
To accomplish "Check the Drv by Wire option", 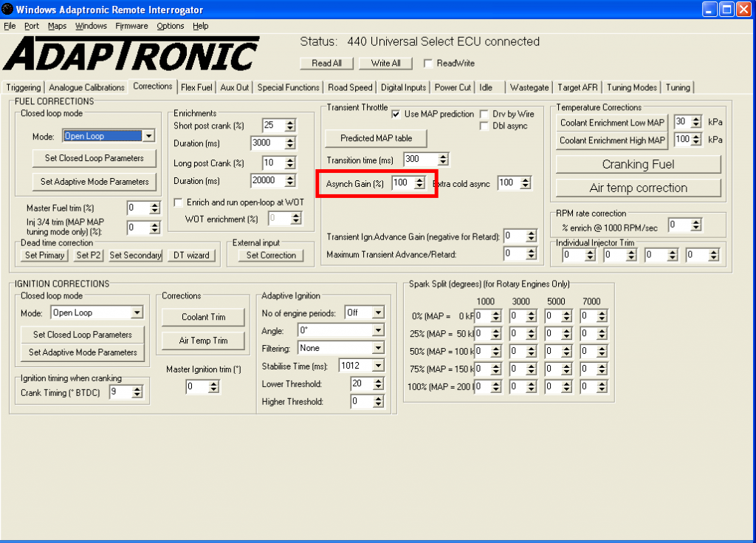I will point(484,114).
